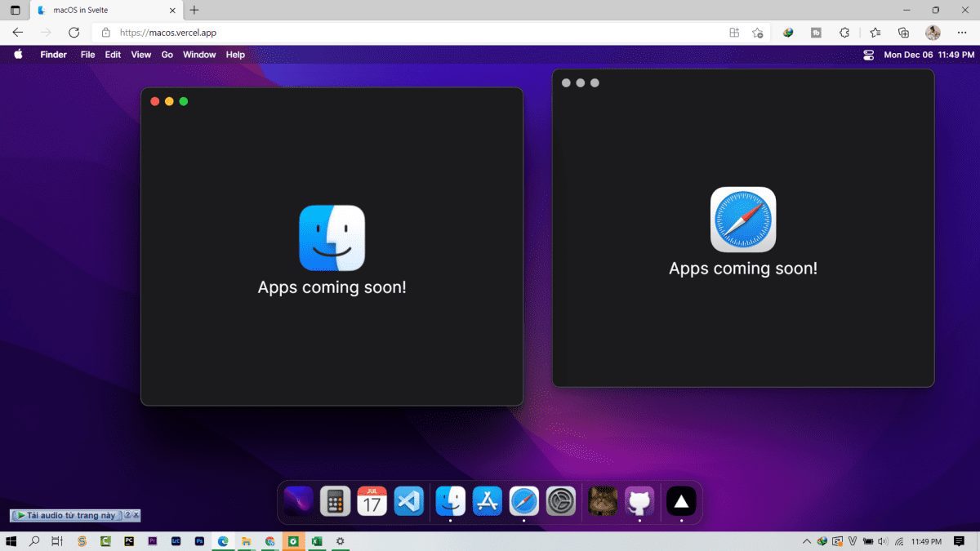
Task: Click the Finder icon in the dock
Action: [x=451, y=501]
